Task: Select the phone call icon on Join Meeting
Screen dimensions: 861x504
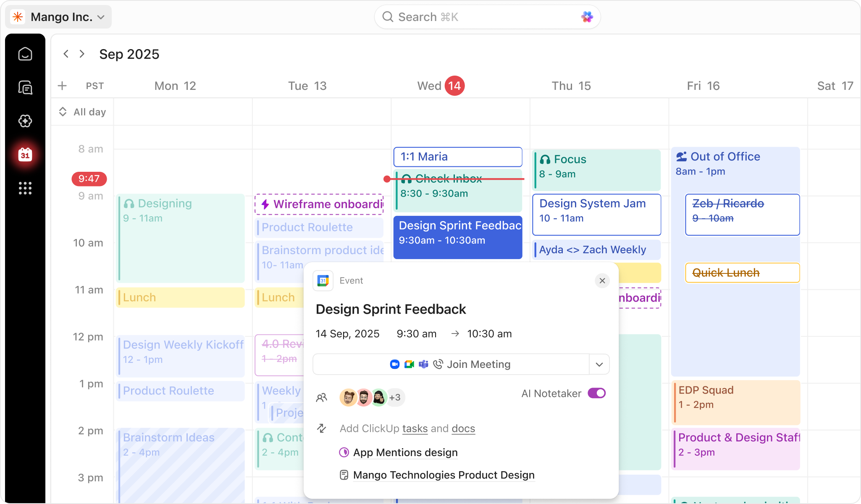Action: 438,364
